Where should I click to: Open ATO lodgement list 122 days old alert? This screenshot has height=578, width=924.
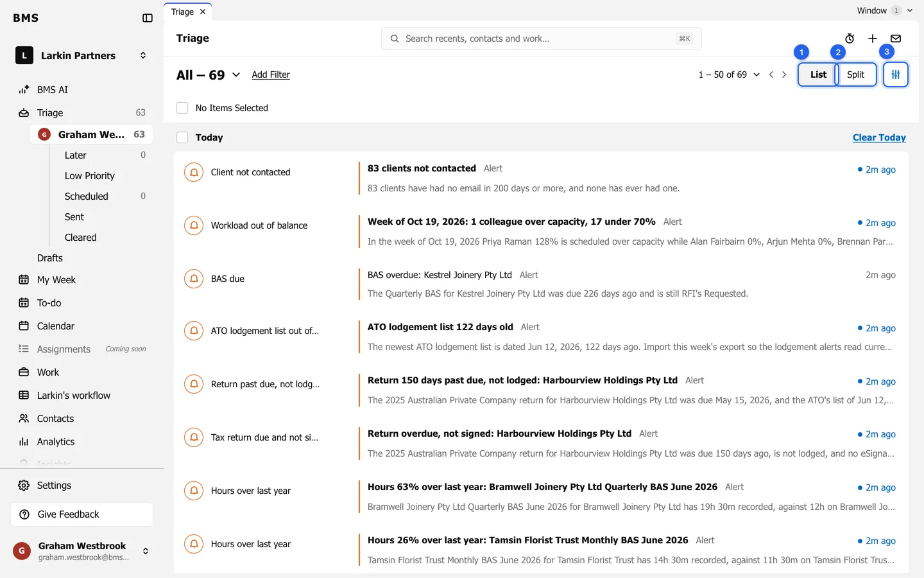tap(540, 337)
